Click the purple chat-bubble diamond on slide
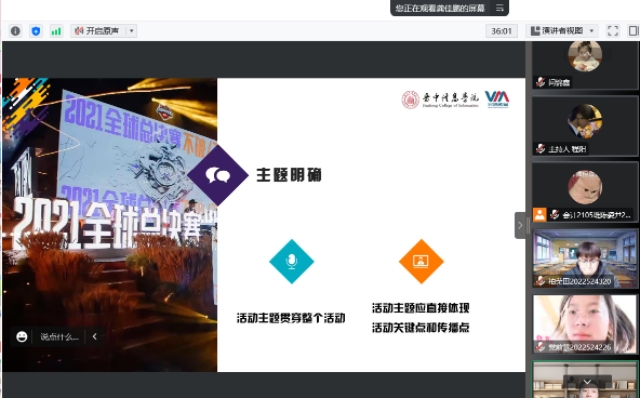Image resolution: width=640 pixels, height=398 pixels. point(218,175)
